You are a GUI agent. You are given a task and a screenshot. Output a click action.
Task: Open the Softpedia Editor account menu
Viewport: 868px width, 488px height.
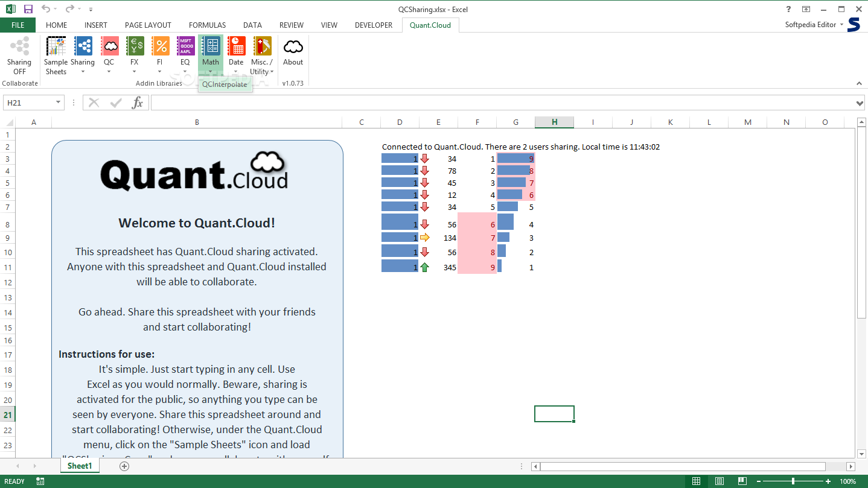[x=814, y=25]
